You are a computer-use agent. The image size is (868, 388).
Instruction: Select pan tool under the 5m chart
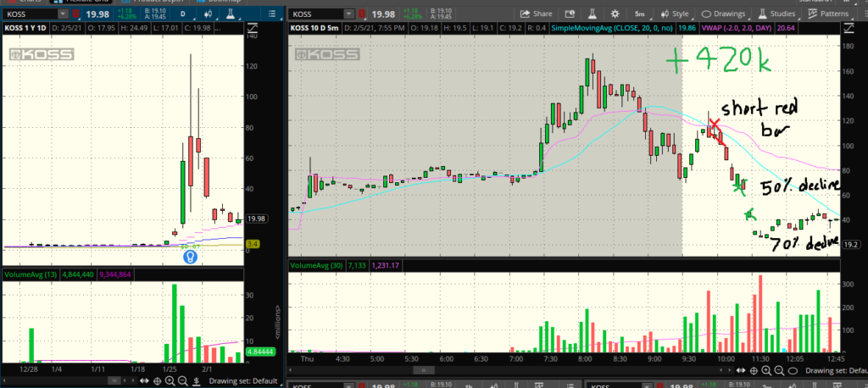click(x=743, y=370)
